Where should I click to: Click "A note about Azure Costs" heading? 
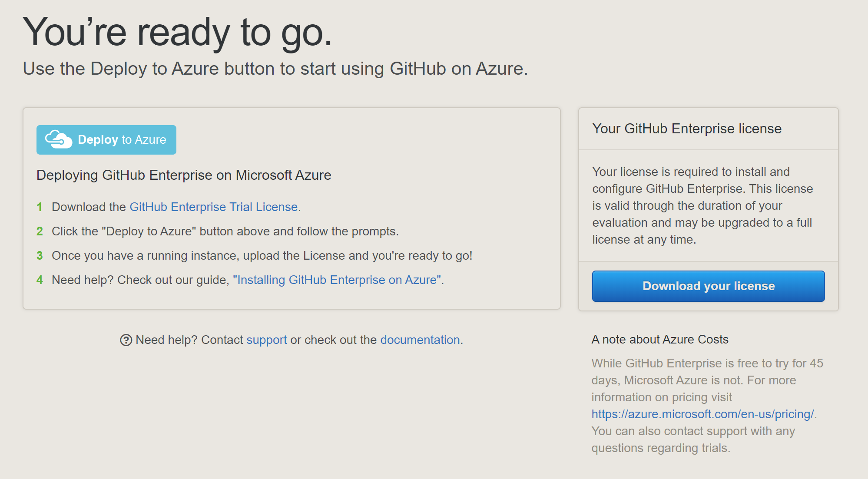tap(660, 340)
